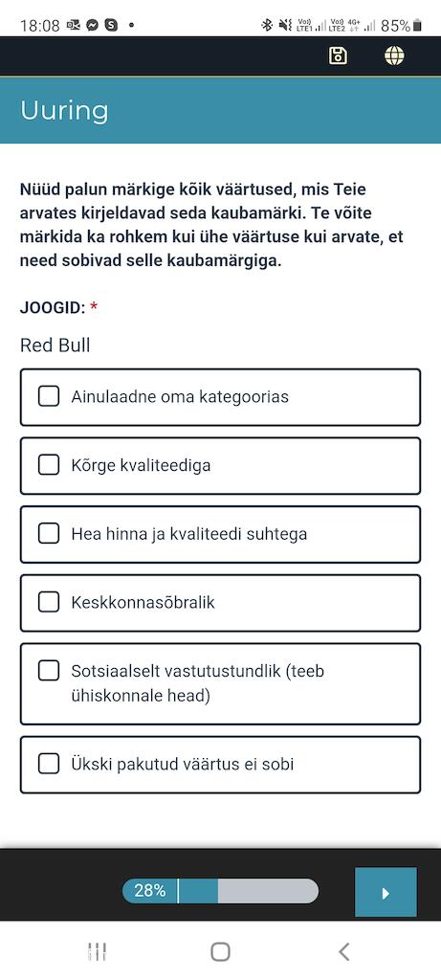
Task: Click the 28% progress bar
Action: (x=220, y=891)
